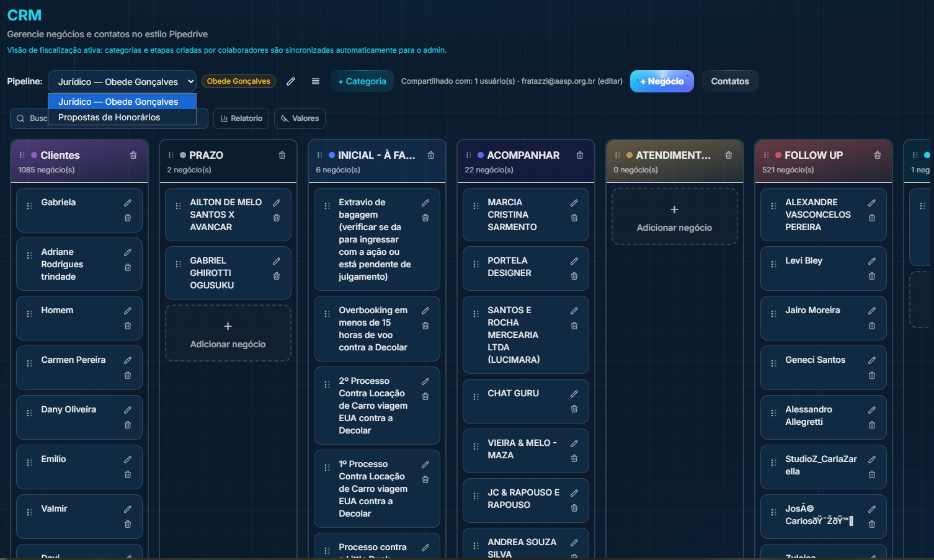Delete the PORTELA DESIGNER card

(x=574, y=276)
